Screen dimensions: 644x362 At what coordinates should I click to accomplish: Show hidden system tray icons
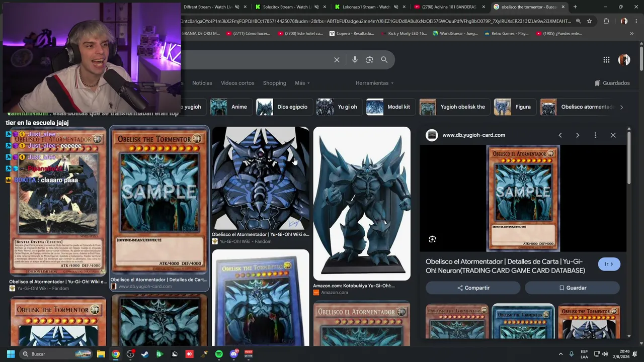point(561,354)
